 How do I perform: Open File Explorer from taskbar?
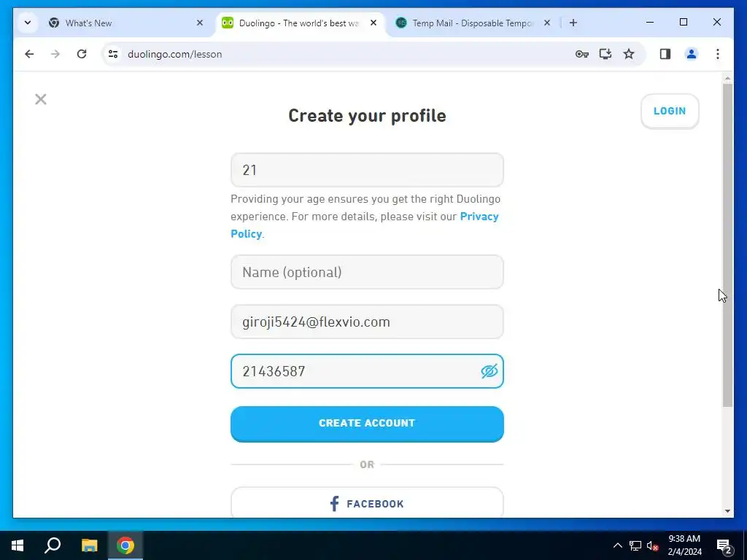pos(89,545)
